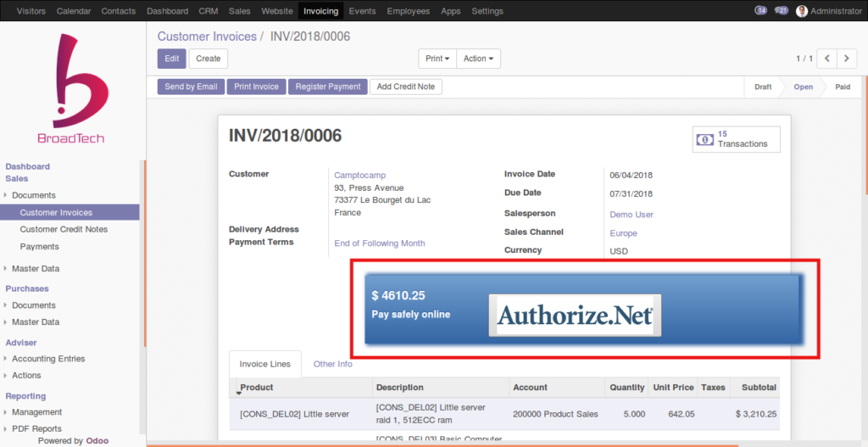
Task: Open the Contacts menu
Action: pos(119,11)
